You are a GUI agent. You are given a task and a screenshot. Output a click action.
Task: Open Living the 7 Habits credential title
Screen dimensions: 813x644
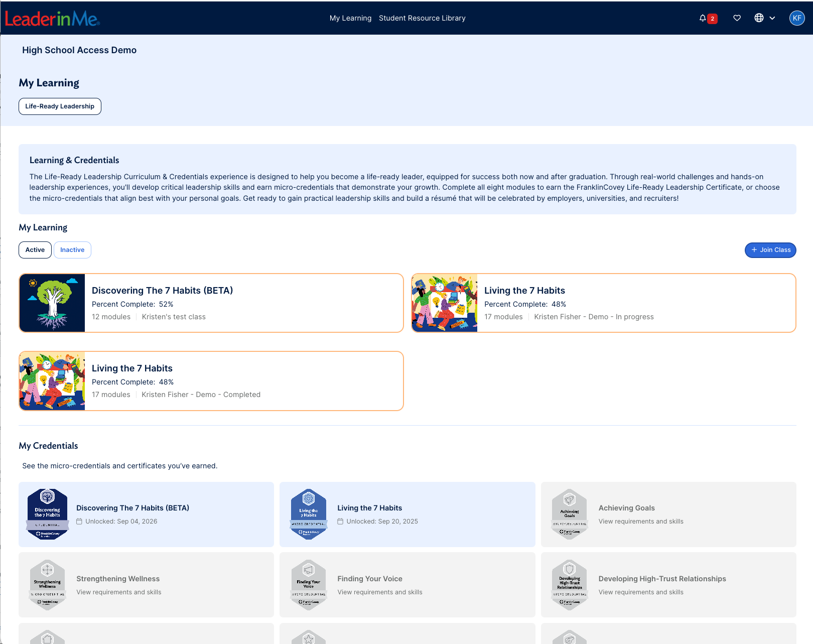[369, 508]
